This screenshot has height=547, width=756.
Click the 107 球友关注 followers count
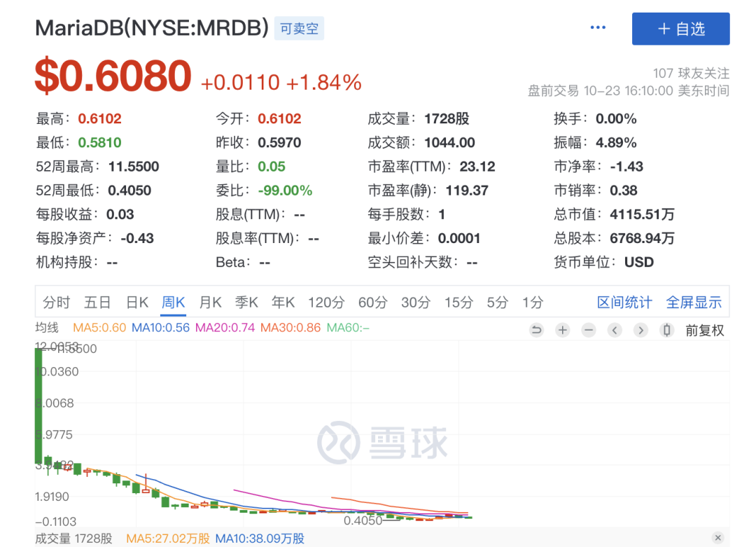[691, 74]
